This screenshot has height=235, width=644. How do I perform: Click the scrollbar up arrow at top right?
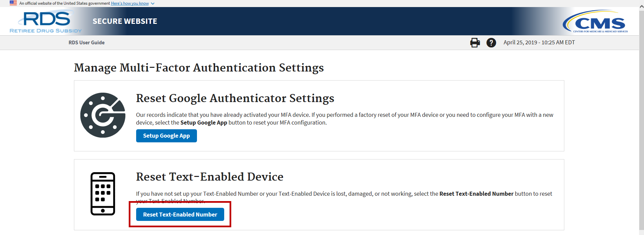pos(641,6)
